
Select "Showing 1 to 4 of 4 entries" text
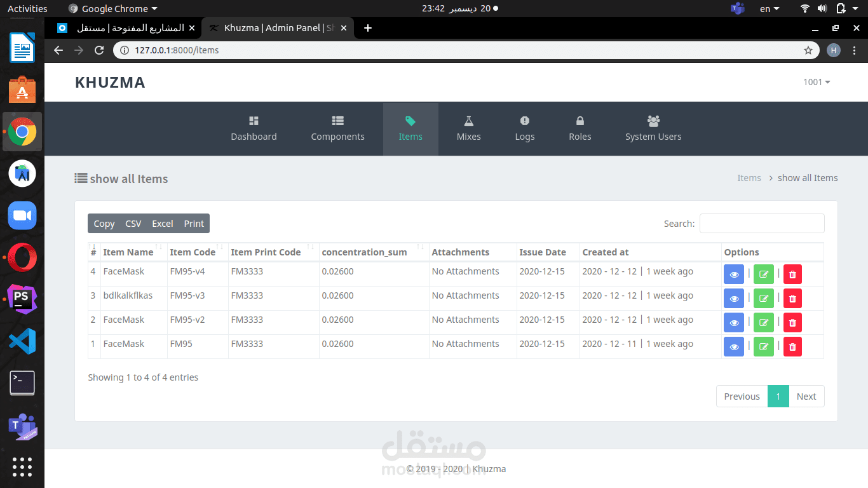[x=143, y=377]
